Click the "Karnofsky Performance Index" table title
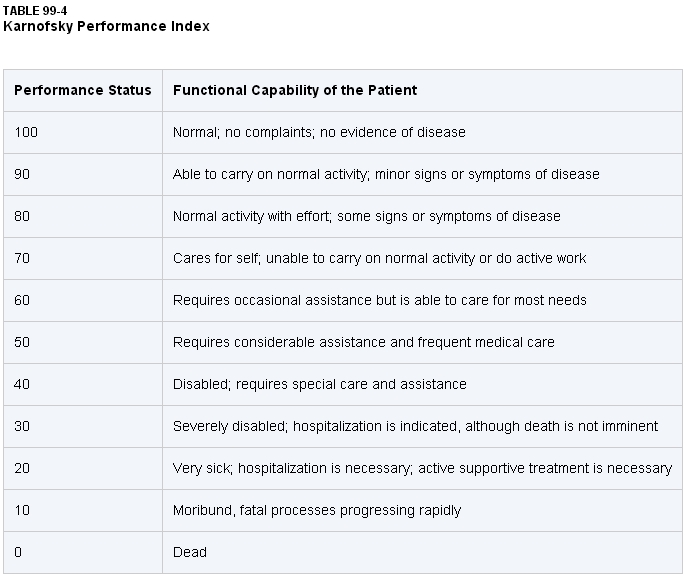This screenshot has width=686, height=578. (x=106, y=27)
